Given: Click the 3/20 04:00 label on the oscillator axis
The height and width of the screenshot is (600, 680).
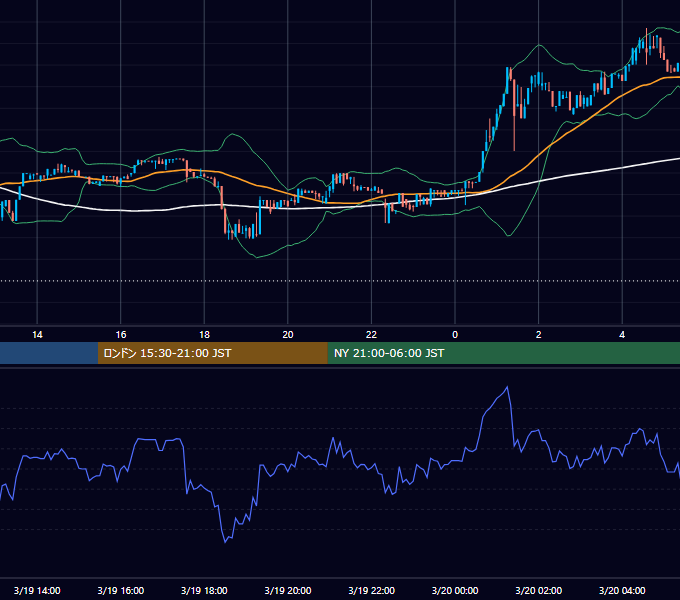Looking at the screenshot, I should pos(622,590).
